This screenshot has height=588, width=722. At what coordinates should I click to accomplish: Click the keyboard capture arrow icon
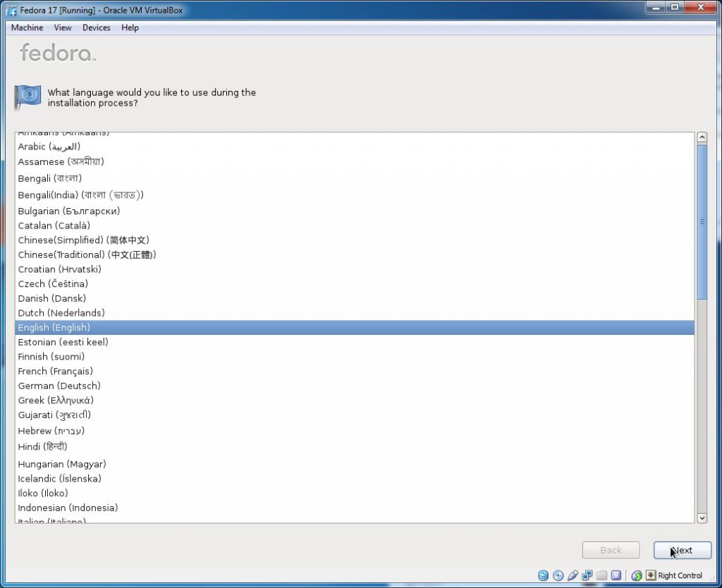point(650,575)
